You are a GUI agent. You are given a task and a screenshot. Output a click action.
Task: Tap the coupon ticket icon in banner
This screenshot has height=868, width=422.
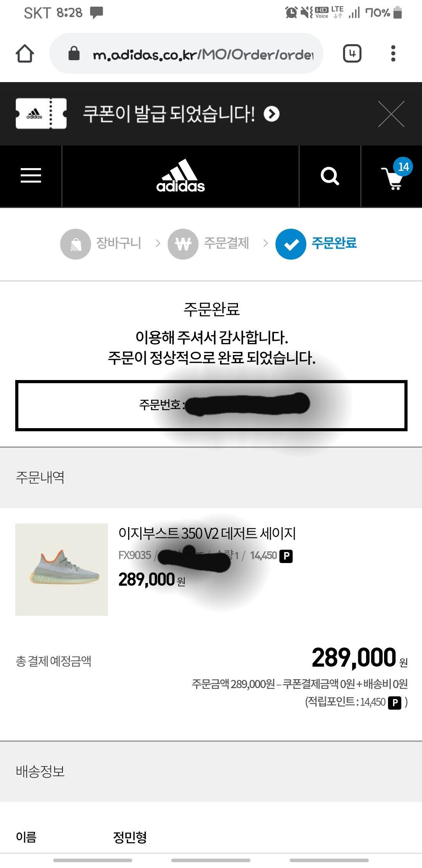point(41,114)
